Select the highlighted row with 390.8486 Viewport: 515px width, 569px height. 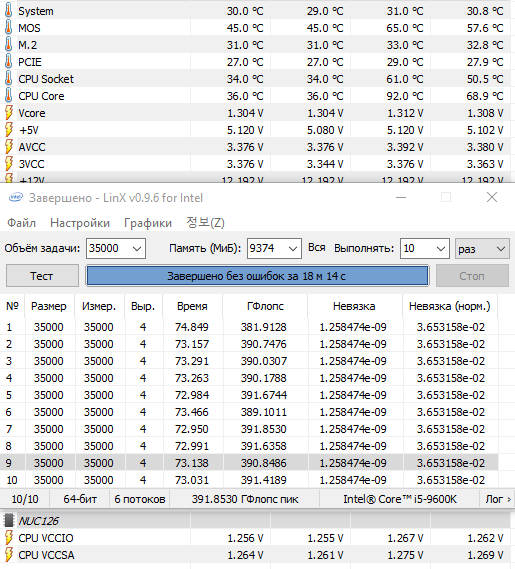[249, 463]
